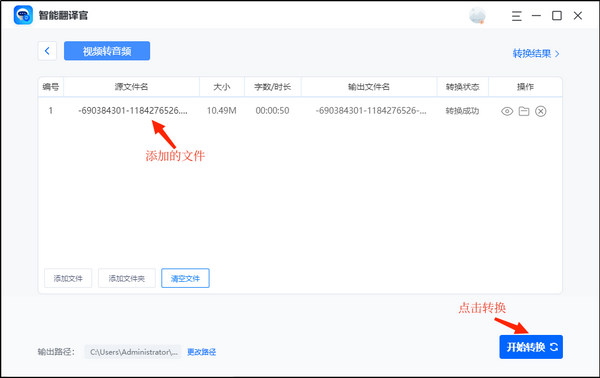This screenshot has height=378, width=600.
Task: Click the 输出路径 label
Action: pos(56,352)
